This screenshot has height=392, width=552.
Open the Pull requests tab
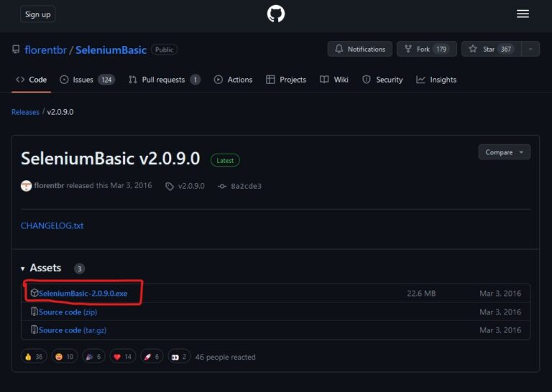[163, 80]
